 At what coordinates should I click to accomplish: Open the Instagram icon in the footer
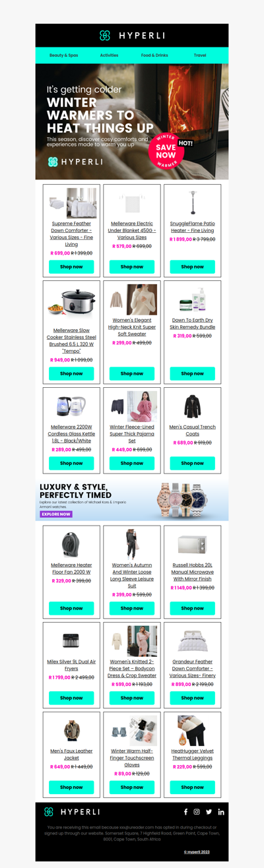[x=197, y=812]
